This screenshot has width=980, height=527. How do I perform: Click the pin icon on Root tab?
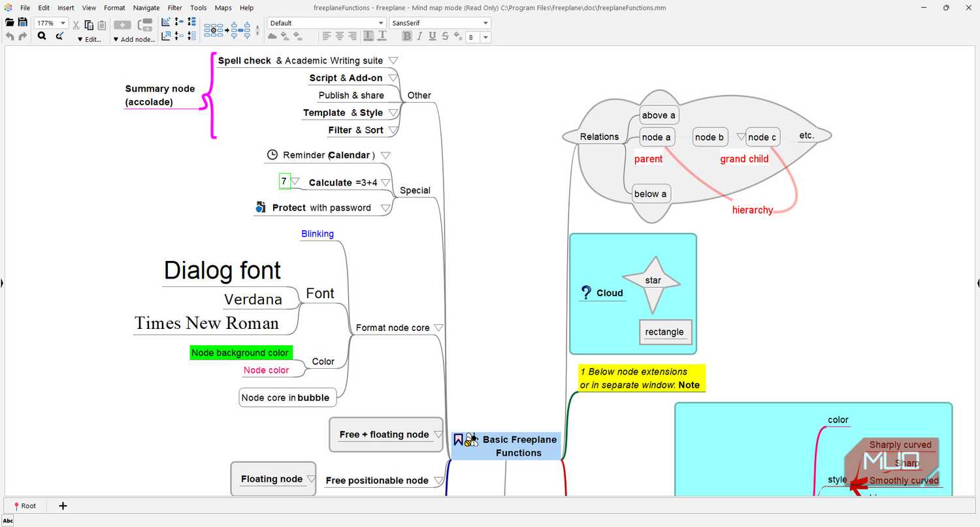(x=16, y=506)
